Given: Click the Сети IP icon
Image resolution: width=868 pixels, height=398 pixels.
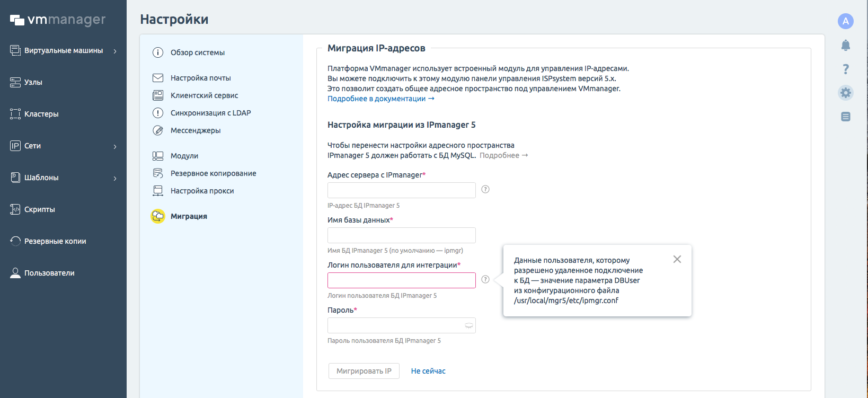Looking at the screenshot, I should tap(15, 146).
